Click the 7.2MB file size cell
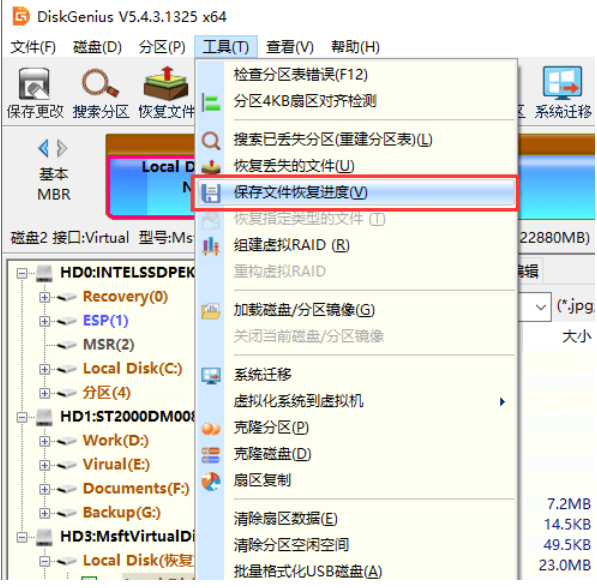597x588 pixels. pyautogui.click(x=568, y=505)
